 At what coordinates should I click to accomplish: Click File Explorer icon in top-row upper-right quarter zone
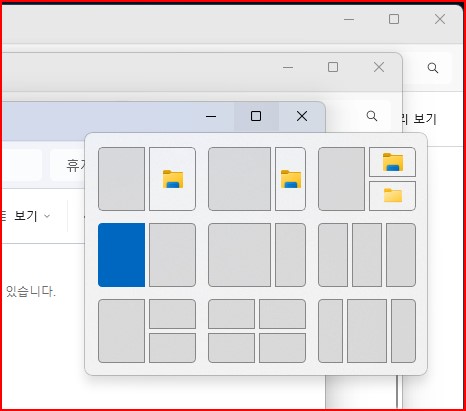click(393, 162)
